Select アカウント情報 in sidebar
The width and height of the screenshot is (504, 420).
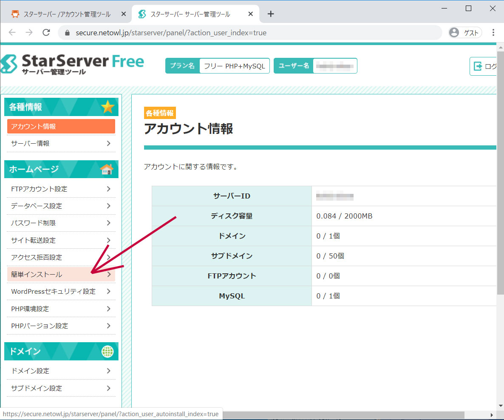click(x=61, y=126)
